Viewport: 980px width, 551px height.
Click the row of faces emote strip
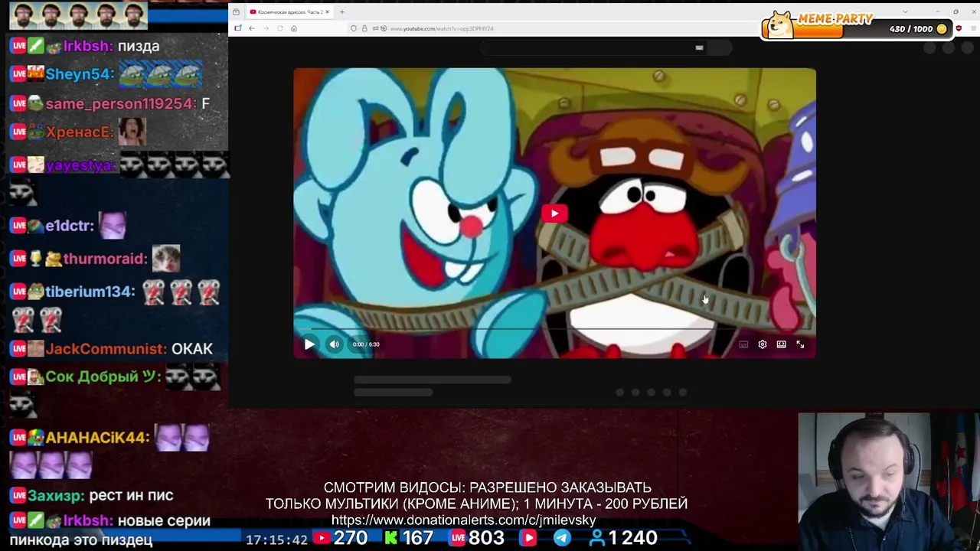(80, 15)
